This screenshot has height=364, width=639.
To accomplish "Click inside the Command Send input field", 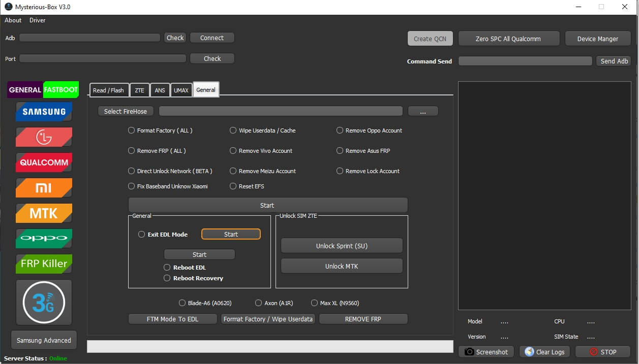I will pos(525,61).
